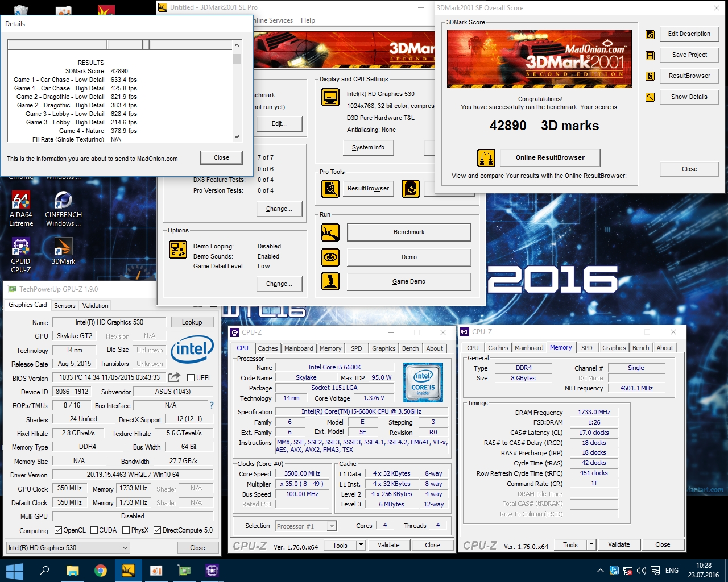Switch to Sensors tab in GPU-Z
This screenshot has height=582, width=728.
click(x=65, y=306)
